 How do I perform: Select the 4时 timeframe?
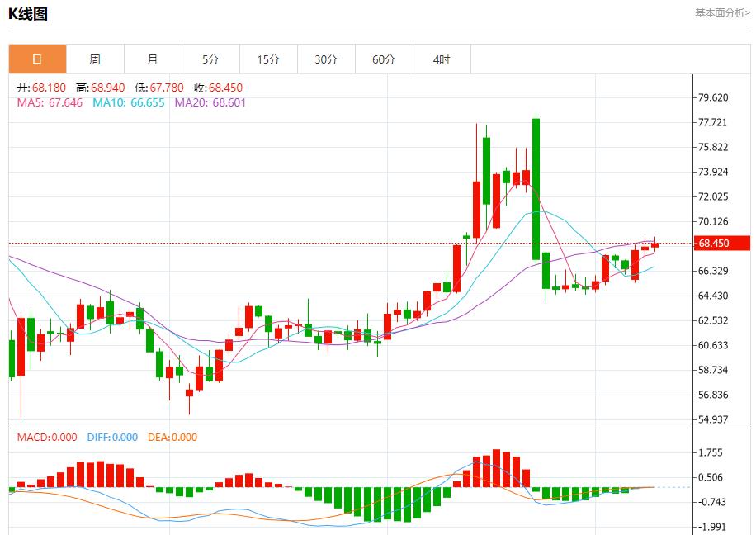click(x=441, y=59)
